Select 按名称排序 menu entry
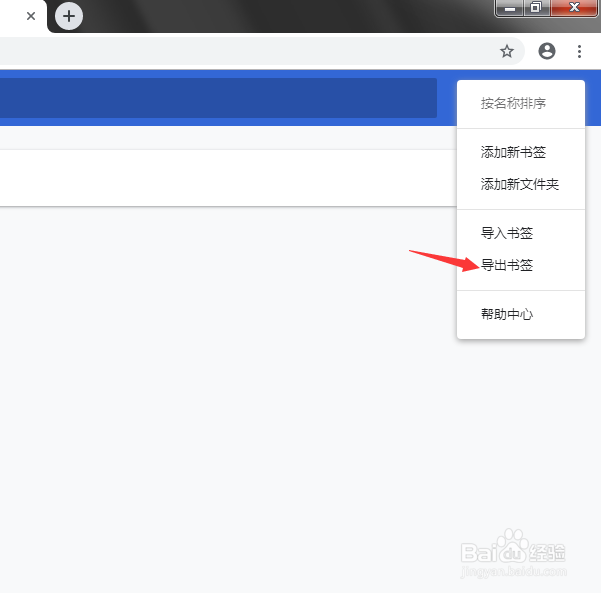 coord(521,103)
